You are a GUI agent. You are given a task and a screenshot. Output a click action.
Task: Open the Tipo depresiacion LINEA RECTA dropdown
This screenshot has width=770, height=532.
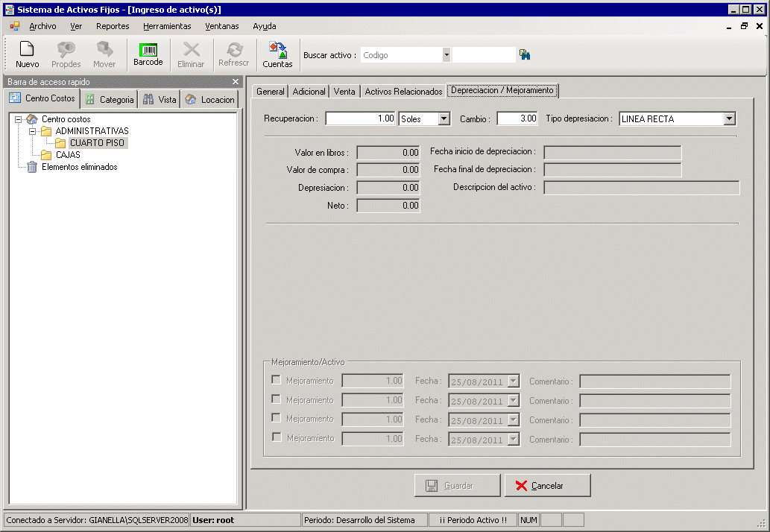point(729,118)
